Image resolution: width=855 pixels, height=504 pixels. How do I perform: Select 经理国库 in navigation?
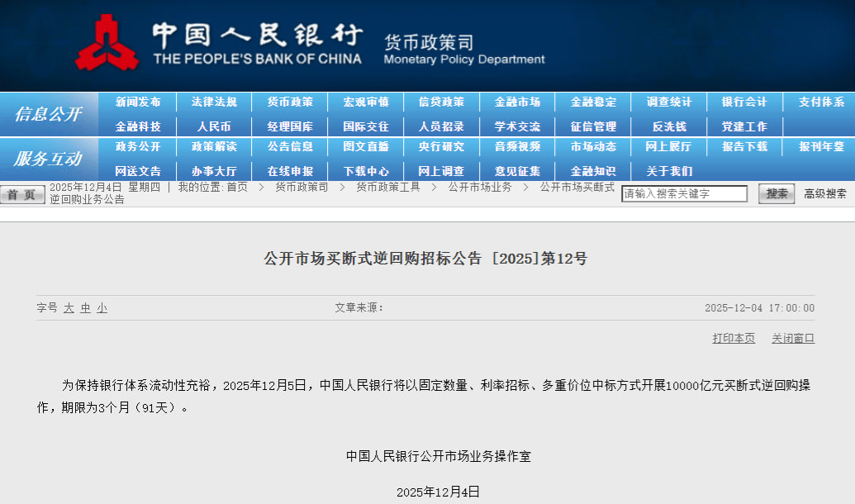290,126
